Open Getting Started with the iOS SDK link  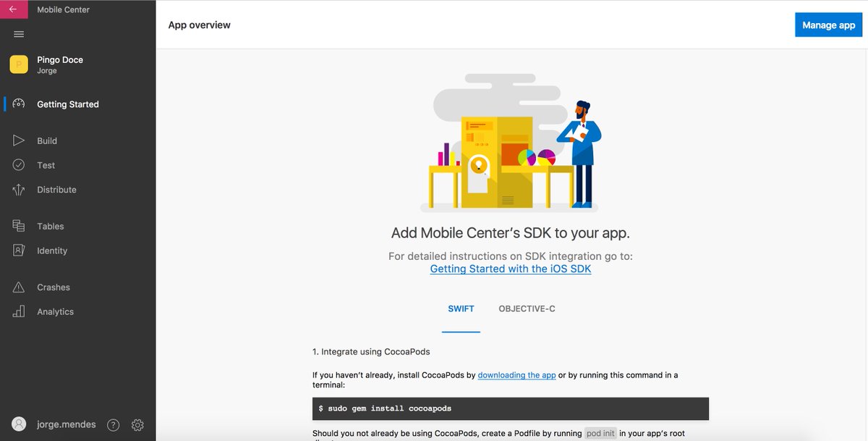point(511,269)
